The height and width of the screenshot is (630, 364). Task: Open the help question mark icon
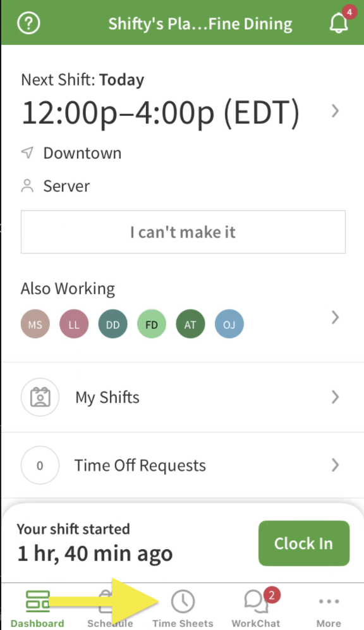(x=28, y=23)
